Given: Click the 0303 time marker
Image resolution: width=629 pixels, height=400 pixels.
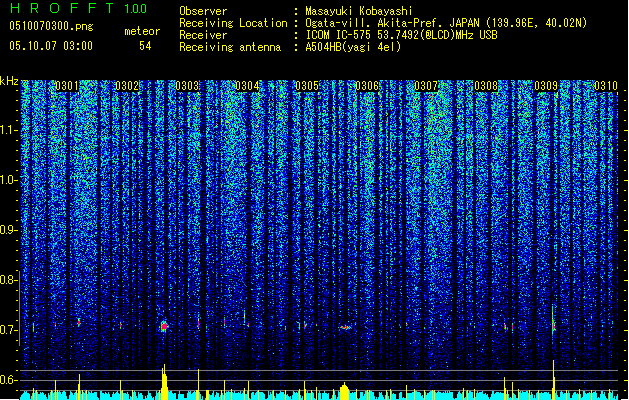Looking at the screenshot, I should (x=187, y=86).
